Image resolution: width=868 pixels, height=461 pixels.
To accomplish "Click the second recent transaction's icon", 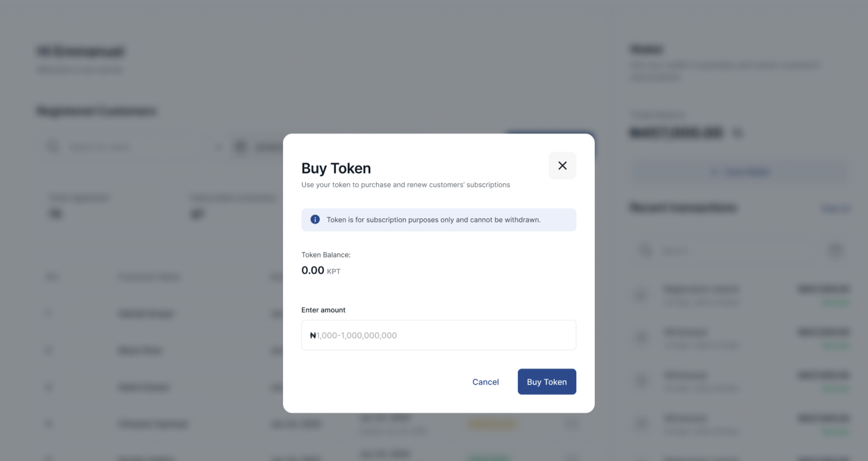I will (641, 338).
